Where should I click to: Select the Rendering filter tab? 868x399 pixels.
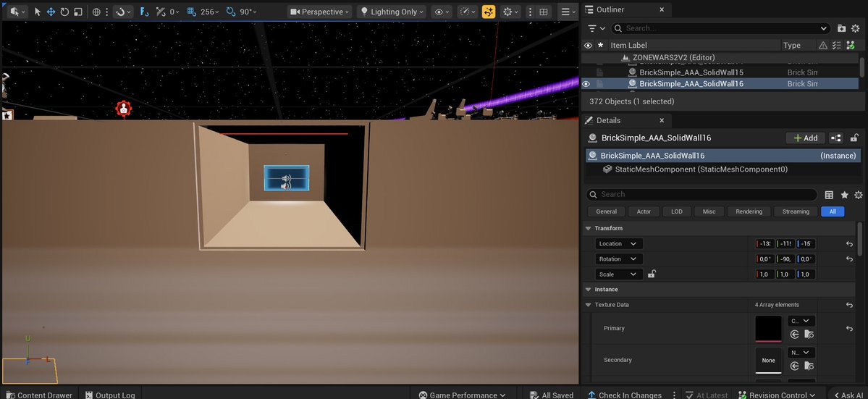pyautogui.click(x=749, y=211)
